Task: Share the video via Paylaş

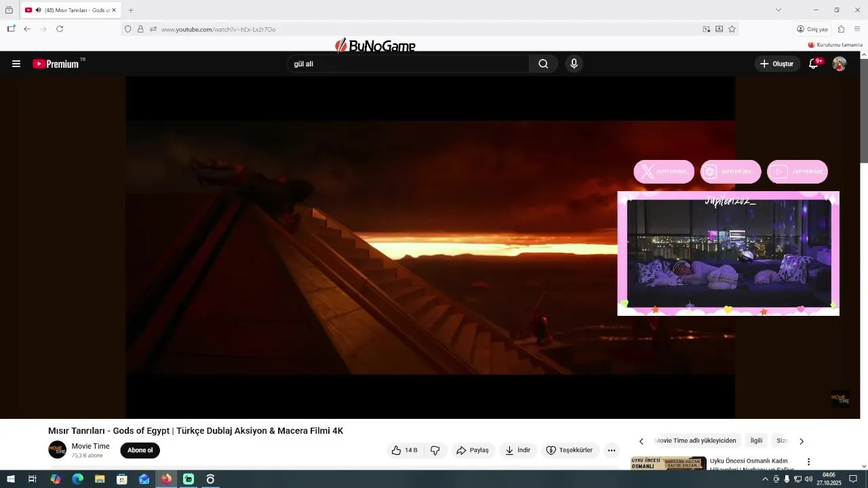Action: point(473,450)
